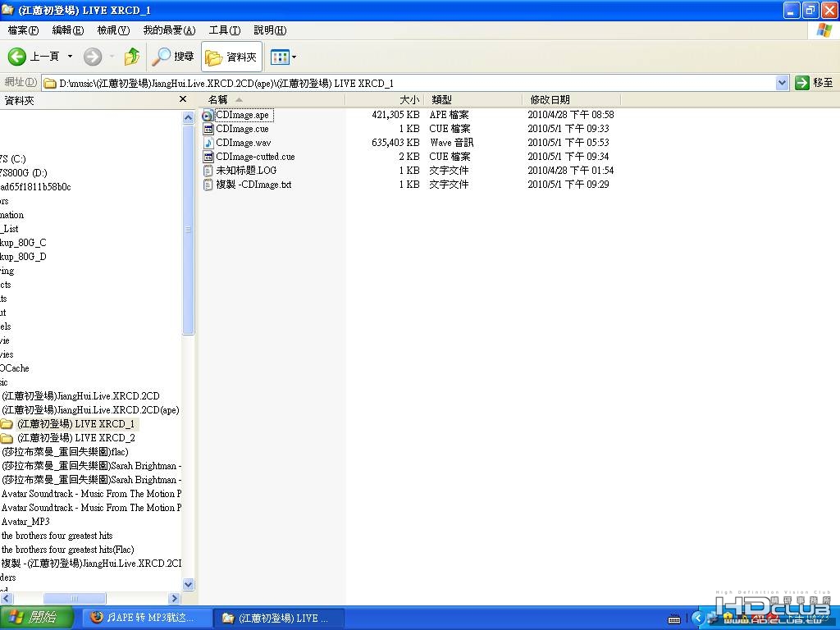The width and height of the screenshot is (840, 630).
Task: Open the Views dropdown arrow
Action: pyautogui.click(x=294, y=57)
